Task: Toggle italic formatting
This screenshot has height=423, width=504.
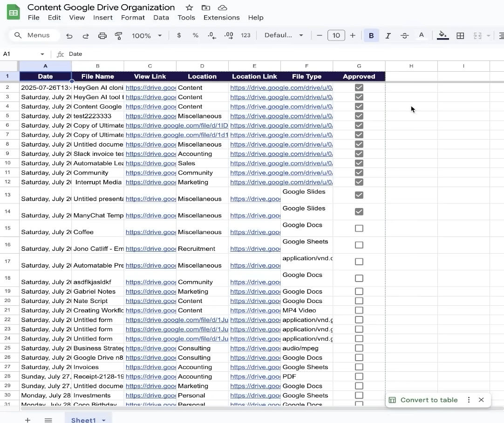Action: click(x=388, y=36)
